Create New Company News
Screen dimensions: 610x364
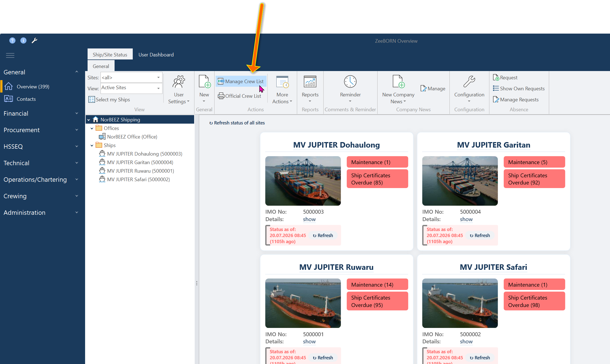398,89
